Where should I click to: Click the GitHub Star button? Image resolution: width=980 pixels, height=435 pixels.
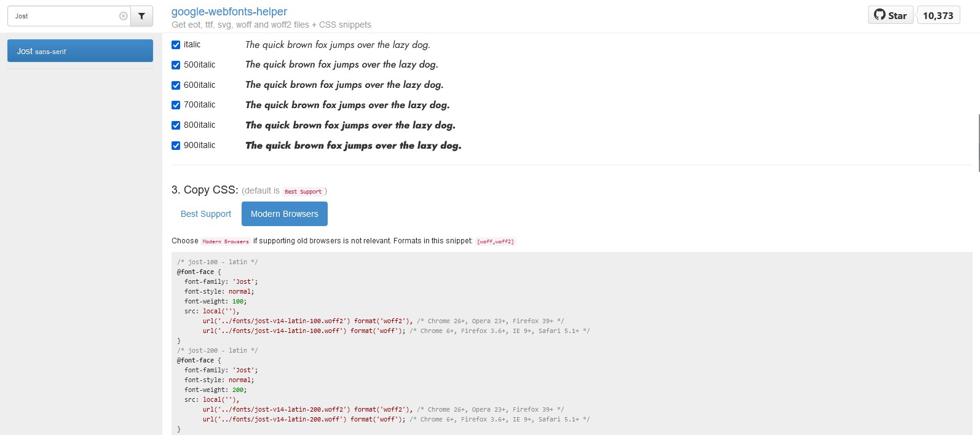point(890,15)
